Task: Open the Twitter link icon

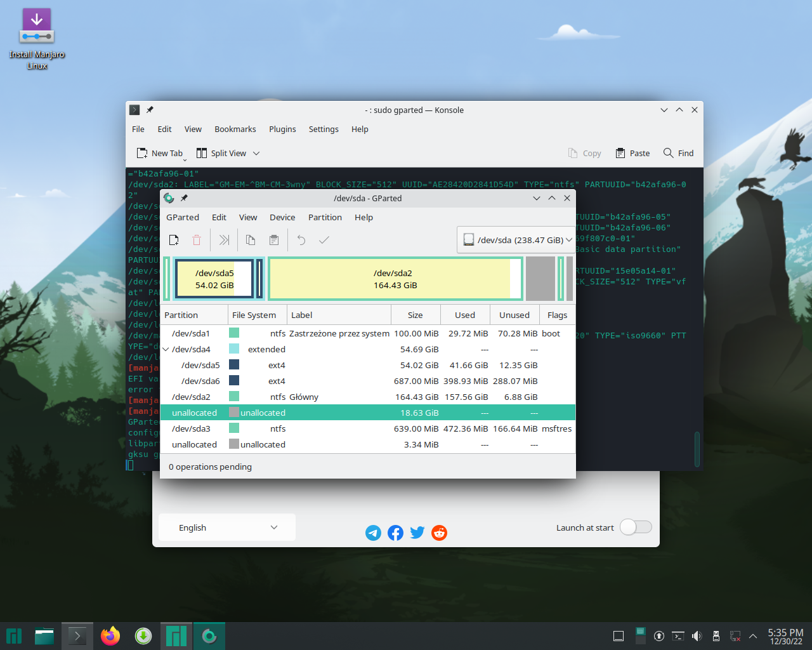Action: pyautogui.click(x=417, y=533)
